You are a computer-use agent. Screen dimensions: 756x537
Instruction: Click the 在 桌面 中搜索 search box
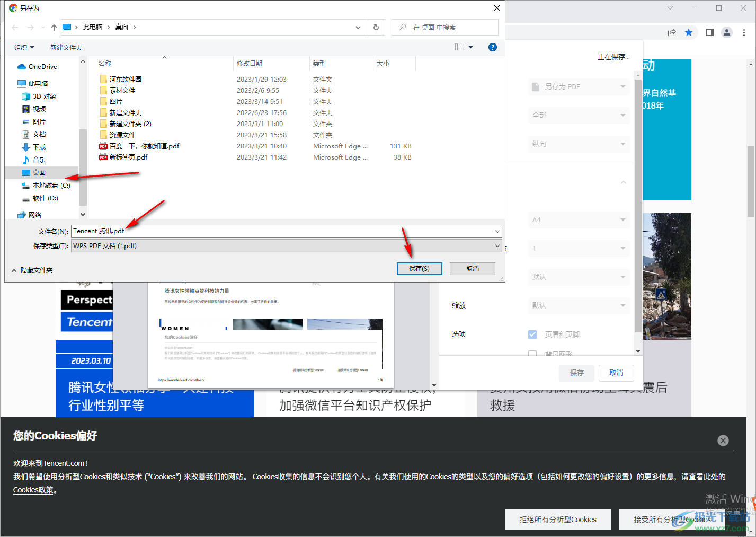tap(445, 27)
